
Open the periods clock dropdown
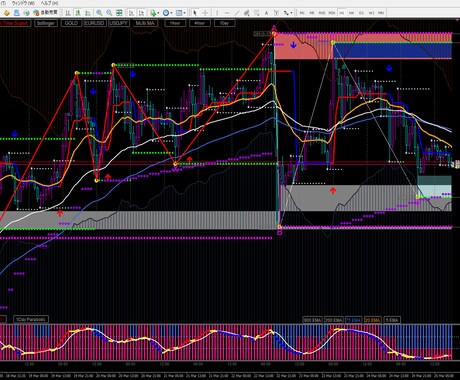[x=167, y=13]
